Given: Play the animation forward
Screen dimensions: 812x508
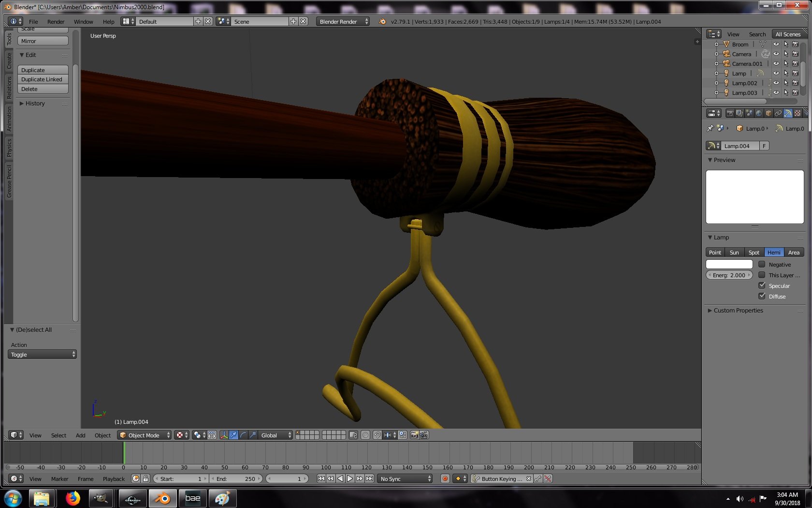Looking at the screenshot, I should 350,478.
